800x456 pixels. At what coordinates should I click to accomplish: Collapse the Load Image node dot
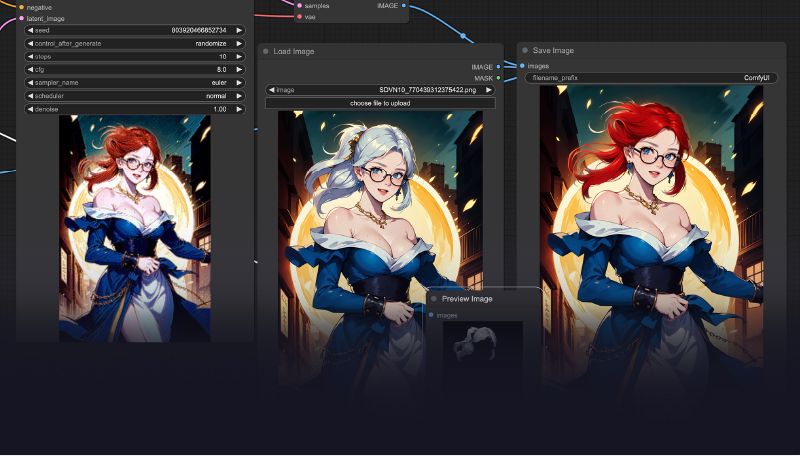[x=265, y=52]
